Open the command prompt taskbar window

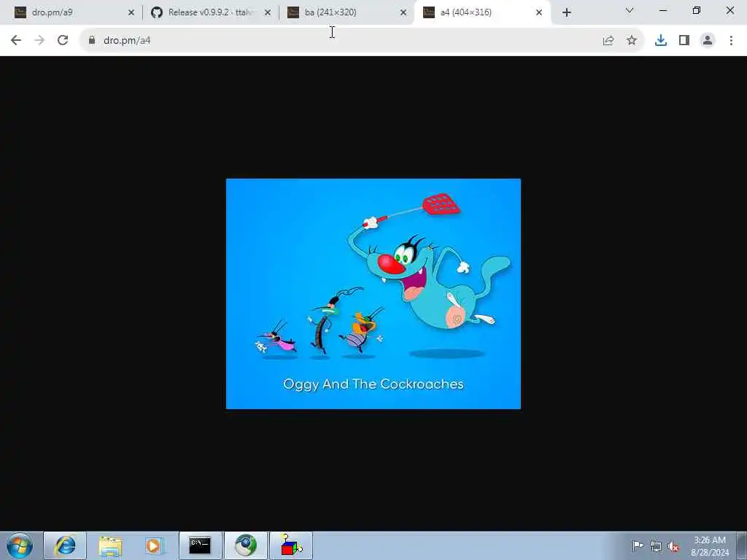[x=200, y=545]
